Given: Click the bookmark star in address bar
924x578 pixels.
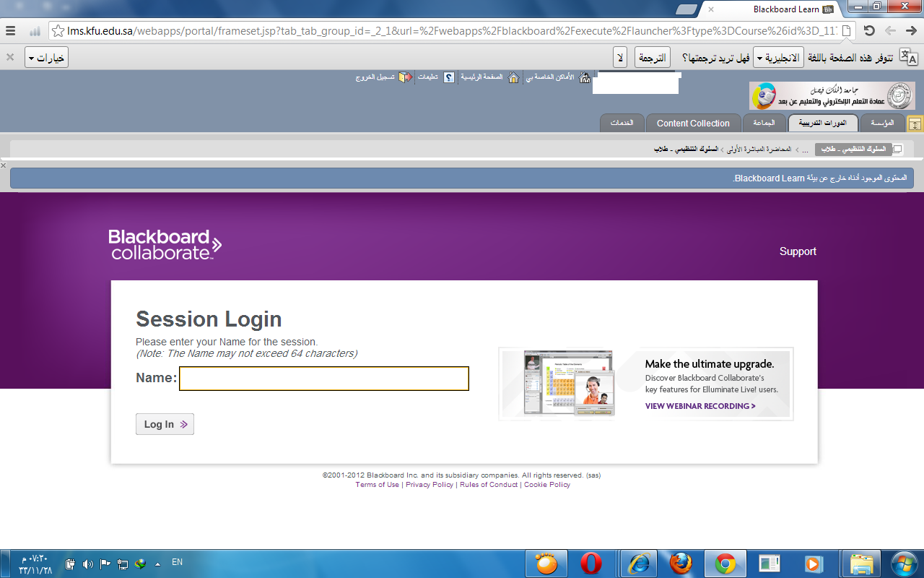Looking at the screenshot, I should coord(58,31).
